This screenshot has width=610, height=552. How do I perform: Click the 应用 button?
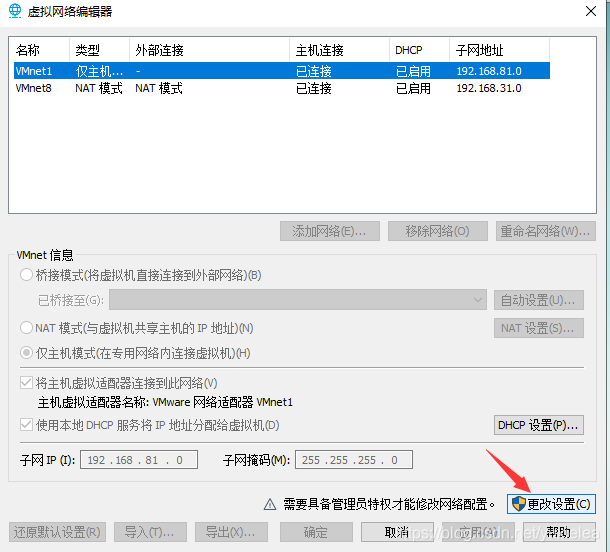pyautogui.click(x=478, y=532)
